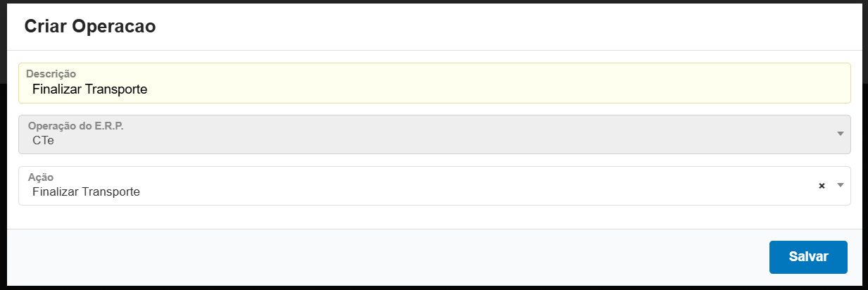
Task: Clear the selected Ação value
Action: (x=821, y=186)
